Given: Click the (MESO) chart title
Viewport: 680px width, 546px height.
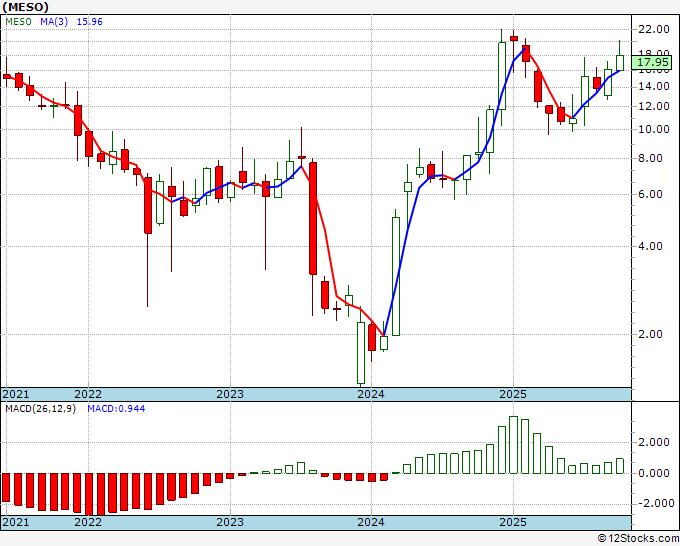Looking at the screenshot, I should [x=26, y=7].
